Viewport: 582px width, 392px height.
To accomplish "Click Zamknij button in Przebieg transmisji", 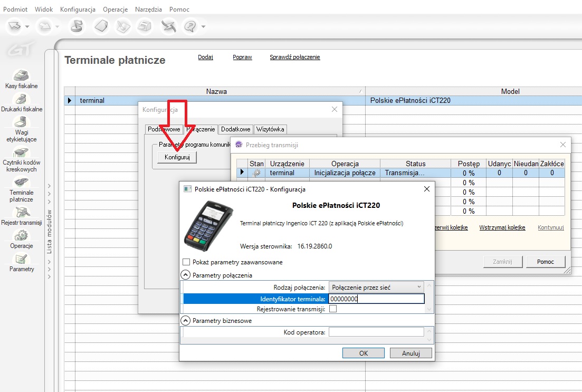I will (x=502, y=262).
